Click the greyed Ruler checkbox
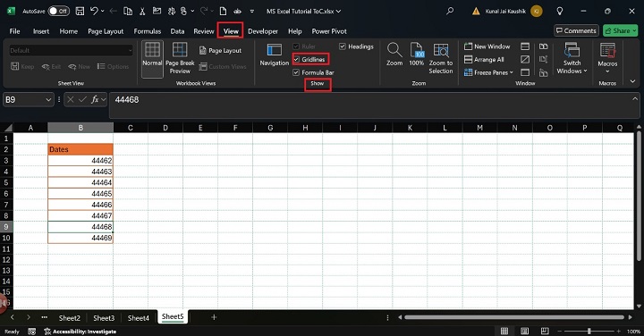This screenshot has width=644, height=336. pyautogui.click(x=296, y=46)
